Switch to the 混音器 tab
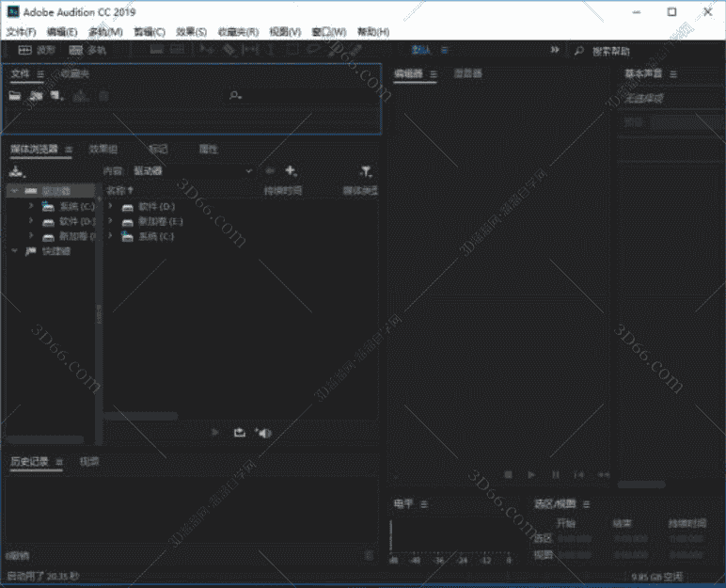Image resolution: width=726 pixels, height=588 pixels. [x=467, y=73]
